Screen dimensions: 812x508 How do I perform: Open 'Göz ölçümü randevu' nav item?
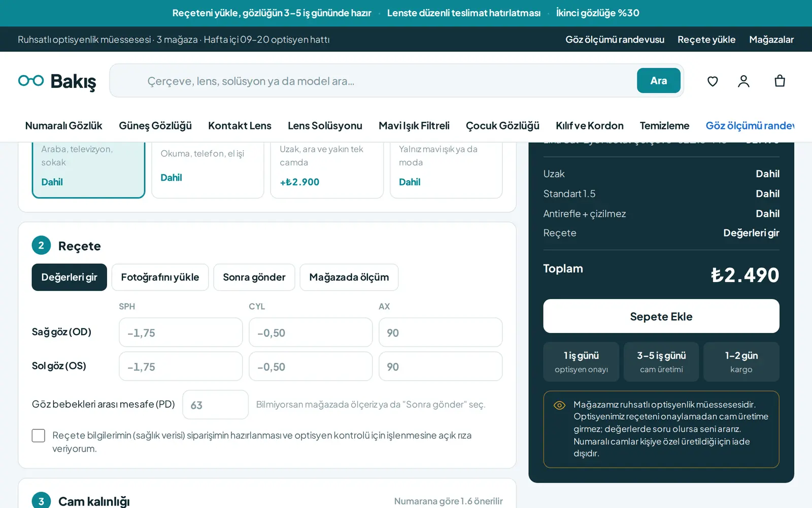pos(750,125)
